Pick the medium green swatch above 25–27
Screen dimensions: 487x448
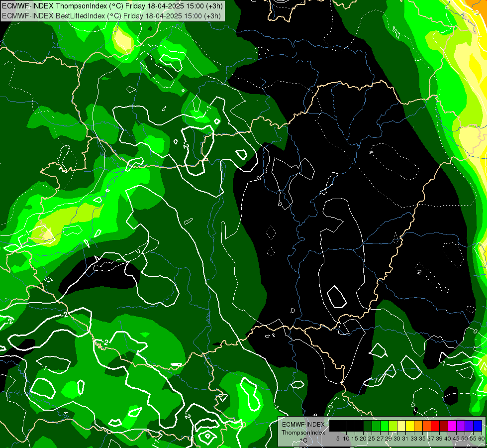pos(376,426)
